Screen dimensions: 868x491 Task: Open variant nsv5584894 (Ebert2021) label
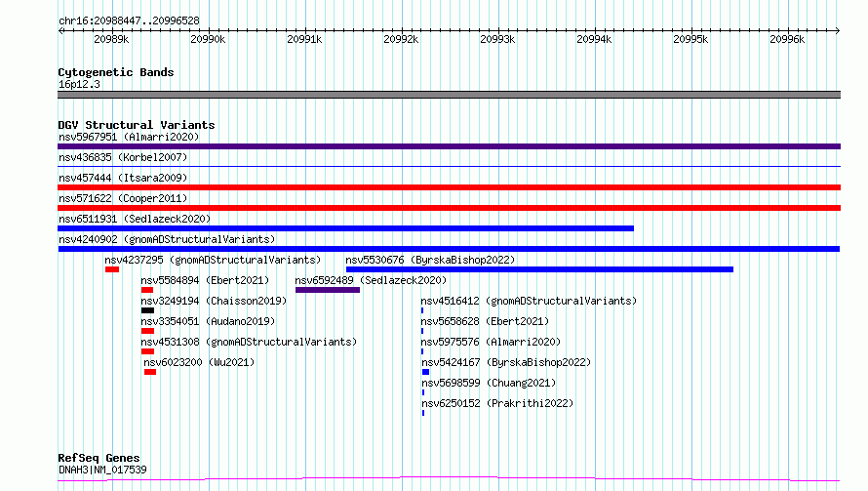[205, 280]
